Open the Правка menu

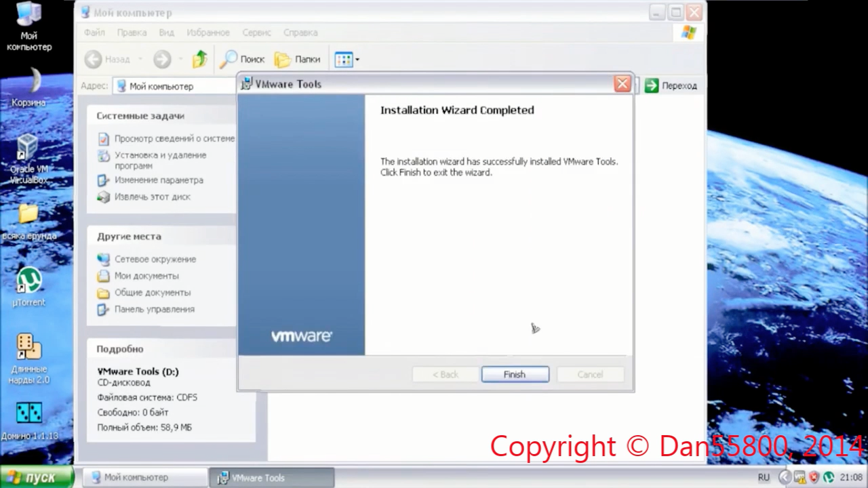(132, 33)
